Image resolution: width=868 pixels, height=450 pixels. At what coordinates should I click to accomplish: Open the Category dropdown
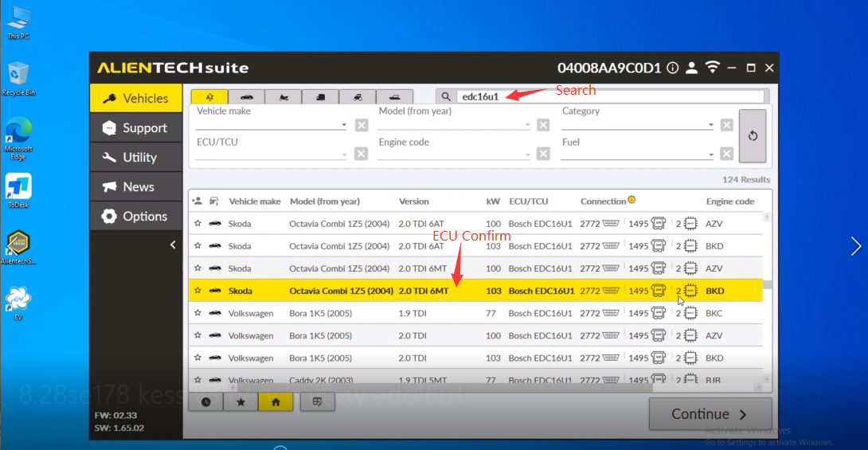point(638,124)
